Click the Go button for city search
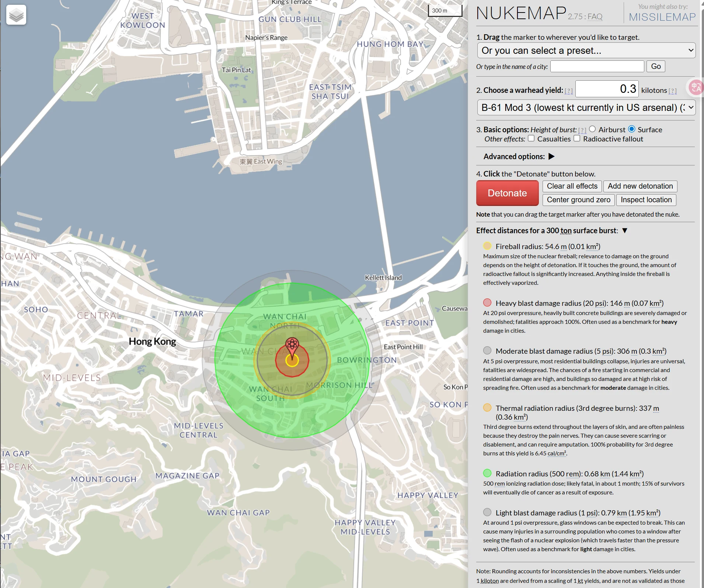704x588 pixels. [656, 66]
